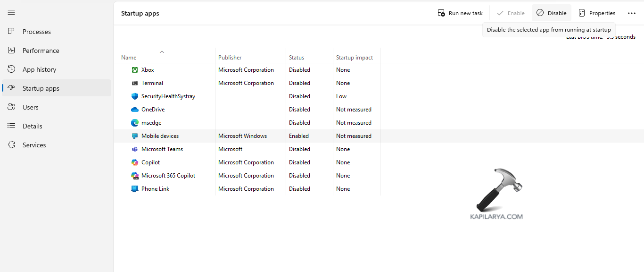Click the msedge browser icon
This screenshot has height=272, width=644.
click(x=134, y=122)
